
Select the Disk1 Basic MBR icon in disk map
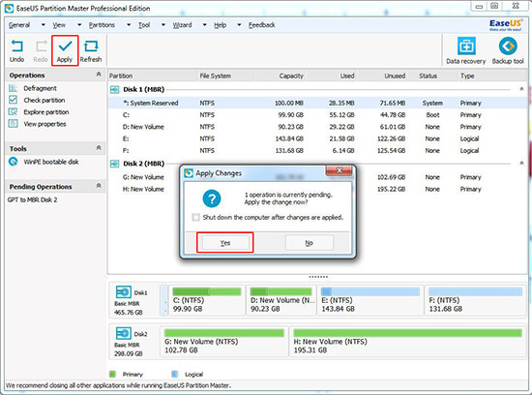[x=124, y=292]
